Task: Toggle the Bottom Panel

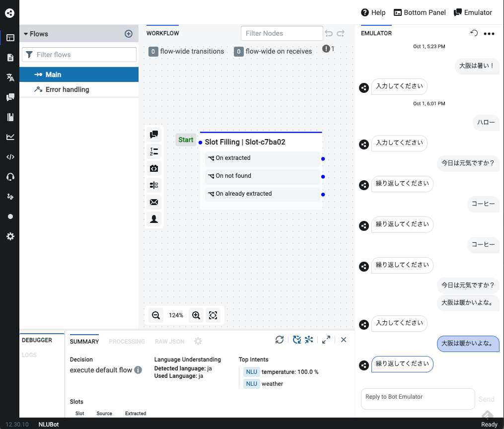Action: click(x=420, y=12)
